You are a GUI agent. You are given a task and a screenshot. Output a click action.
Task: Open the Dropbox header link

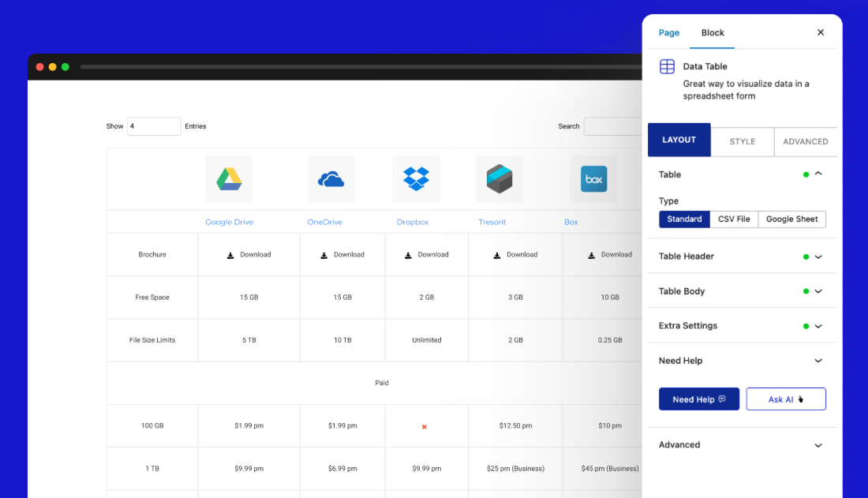pos(413,222)
